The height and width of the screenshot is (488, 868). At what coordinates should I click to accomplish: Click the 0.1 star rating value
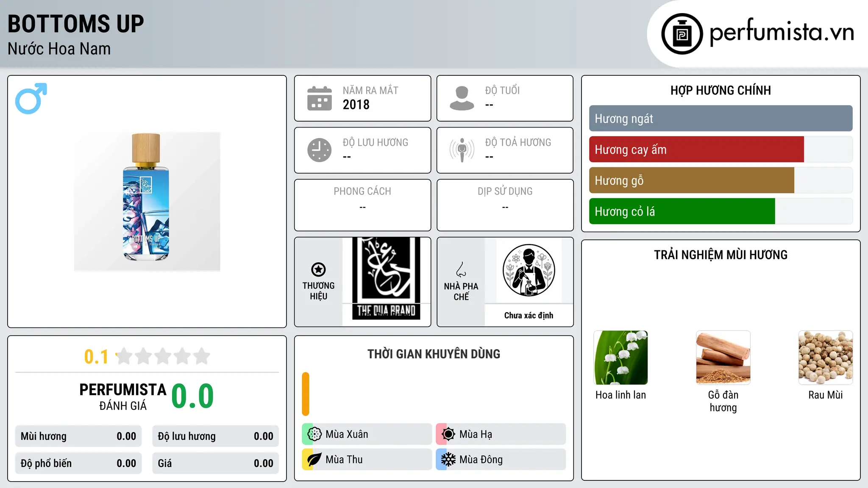click(96, 357)
